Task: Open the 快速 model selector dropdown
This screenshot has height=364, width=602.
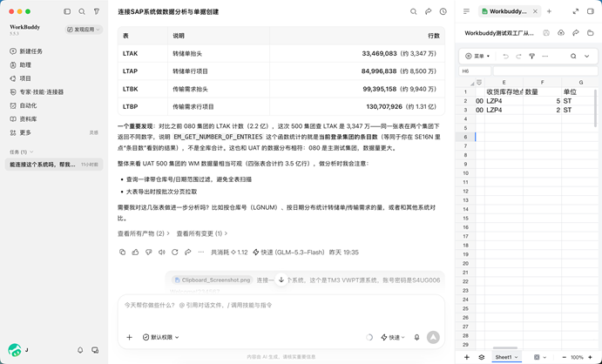Action: coord(393,338)
